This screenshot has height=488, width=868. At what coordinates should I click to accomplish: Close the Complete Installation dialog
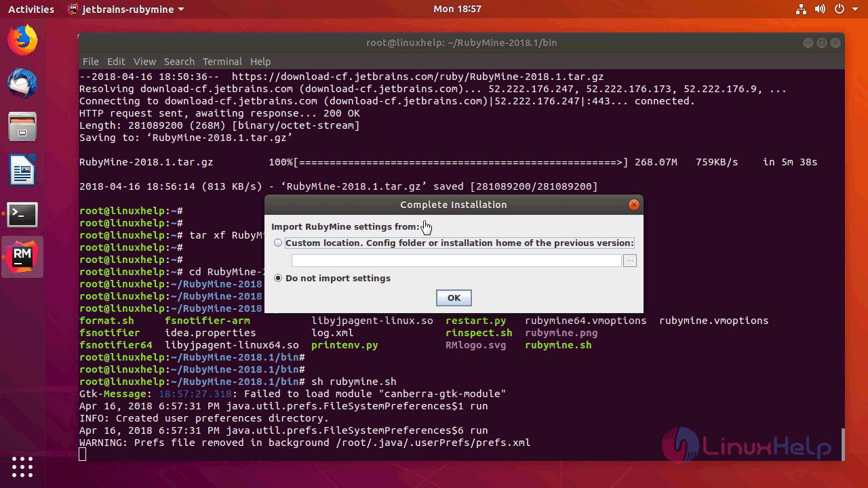coord(633,205)
